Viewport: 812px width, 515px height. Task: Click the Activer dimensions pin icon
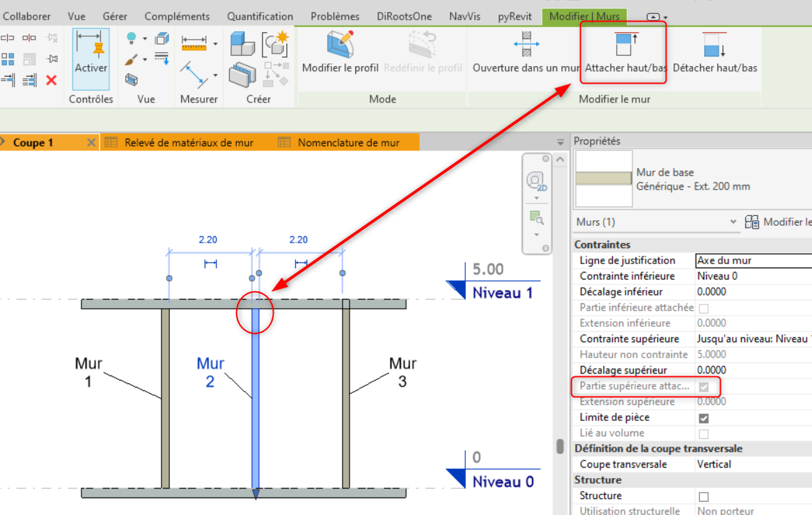coord(91,43)
